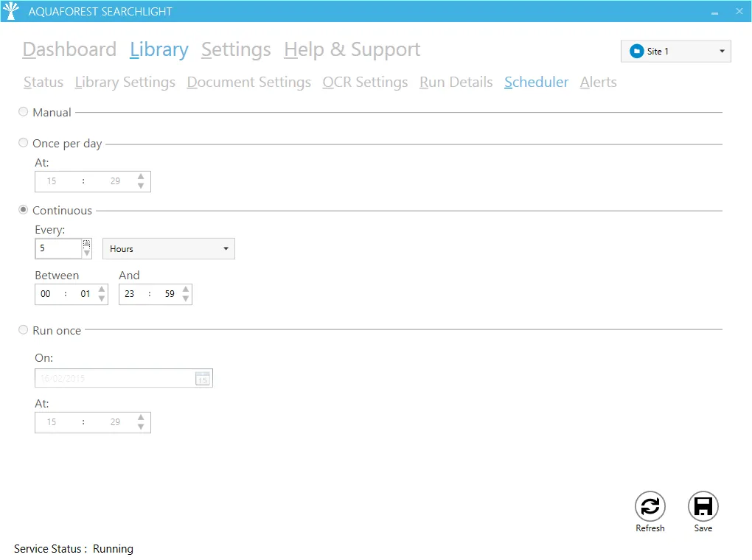Click up arrow of Run once At time
752x560 pixels.
[x=141, y=418]
